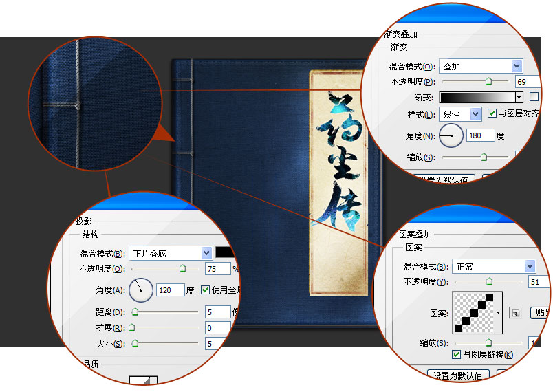Click the 贴紧原点 snap button
This screenshot has width=553, height=392.
pos(540,313)
